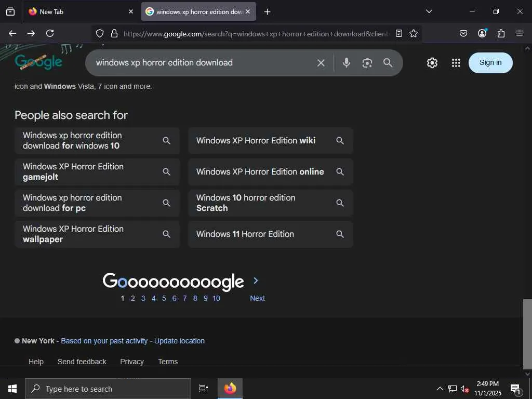This screenshot has height=399, width=532.
Task: Submit search with magnifier icon
Action: coord(388,63)
